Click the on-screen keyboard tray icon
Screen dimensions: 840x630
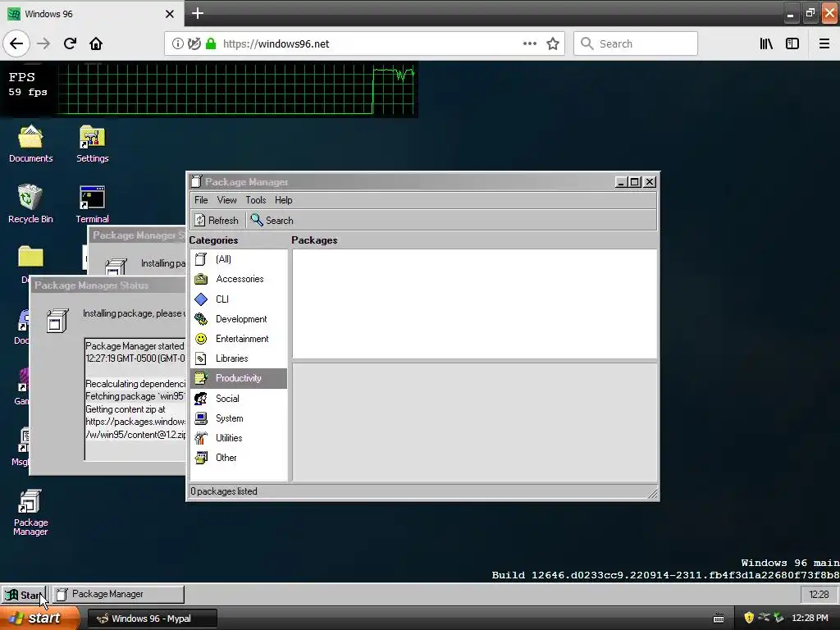pyautogui.click(x=719, y=619)
